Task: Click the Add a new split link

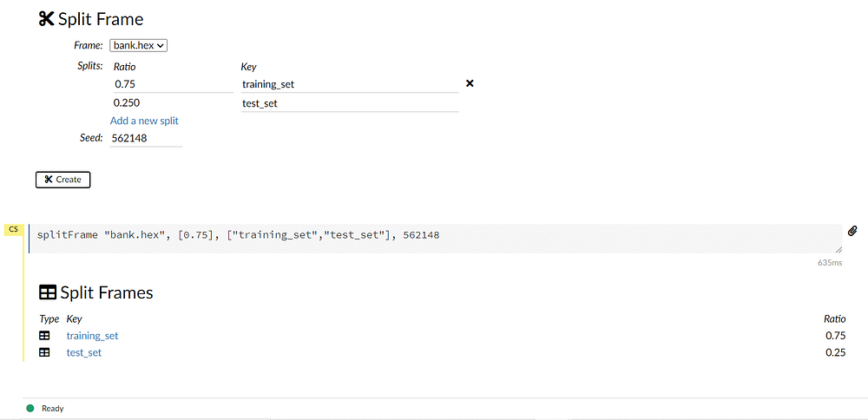Action: point(144,121)
